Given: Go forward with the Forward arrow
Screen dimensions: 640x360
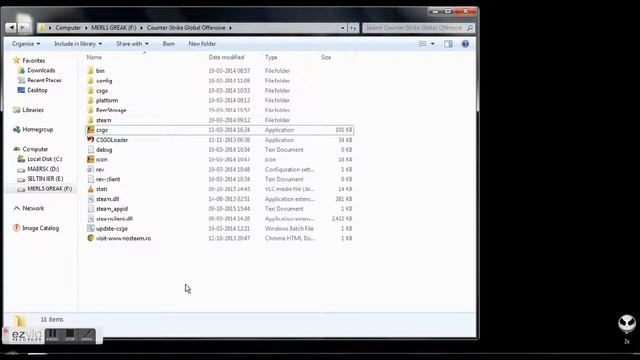Looking at the screenshot, I should pyautogui.click(x=23, y=27).
